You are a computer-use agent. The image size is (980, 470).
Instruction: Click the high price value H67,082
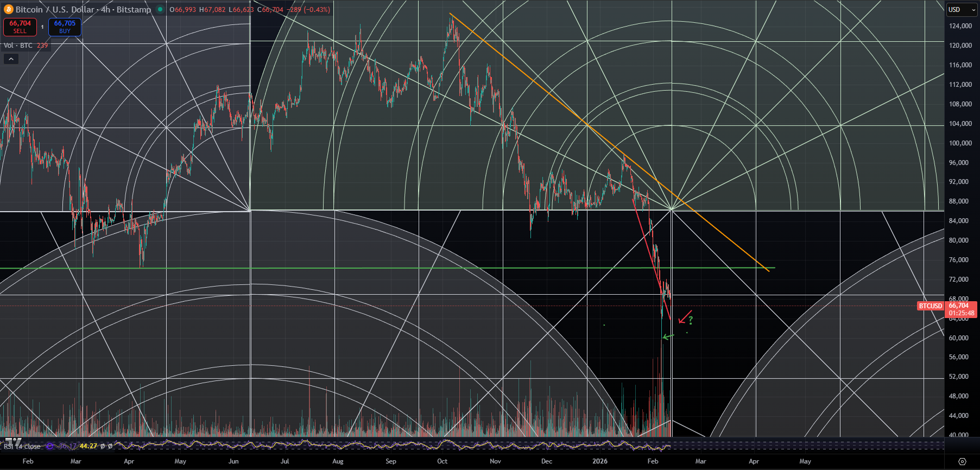pyautogui.click(x=212, y=9)
